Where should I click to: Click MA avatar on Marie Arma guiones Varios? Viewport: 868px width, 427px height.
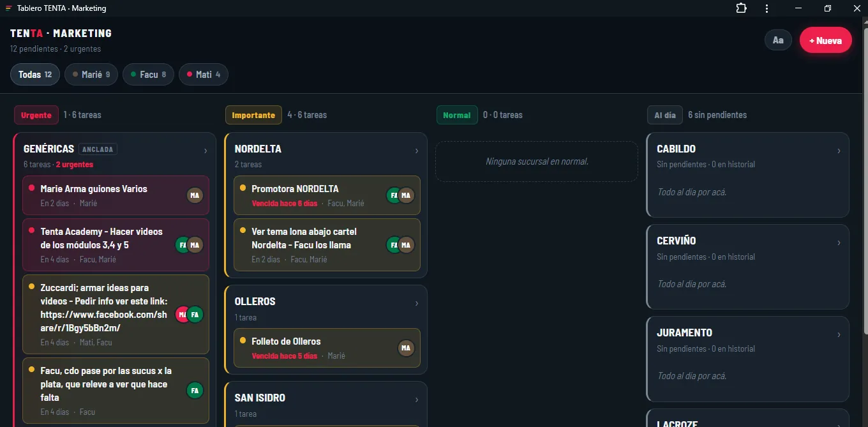coord(195,195)
